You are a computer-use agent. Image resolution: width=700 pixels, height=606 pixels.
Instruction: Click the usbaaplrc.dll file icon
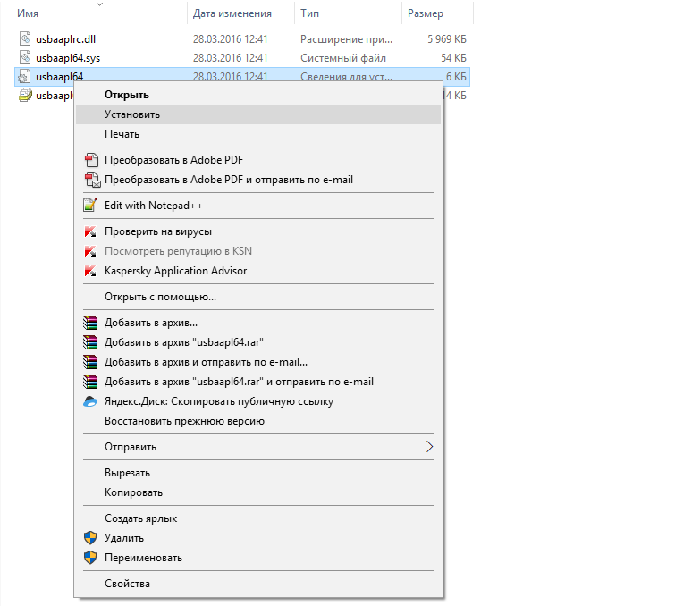tap(25, 39)
